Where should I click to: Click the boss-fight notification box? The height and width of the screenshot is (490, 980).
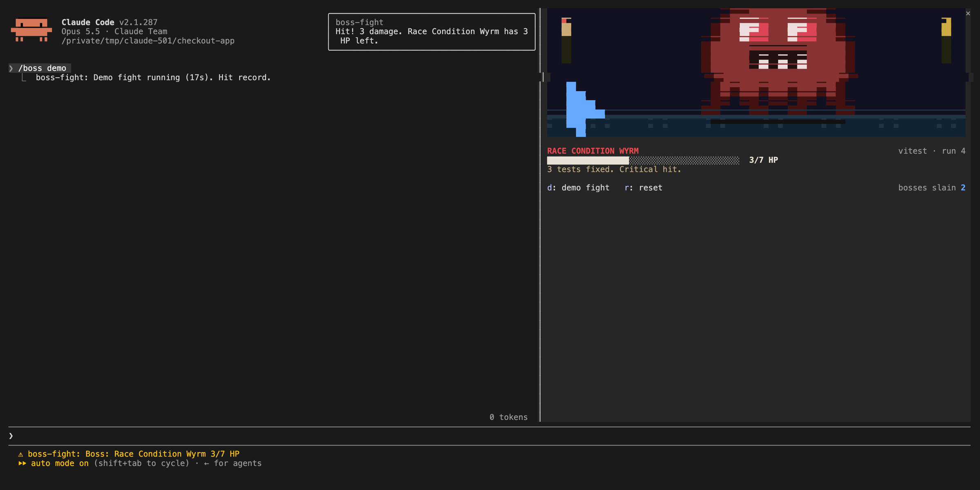432,32
